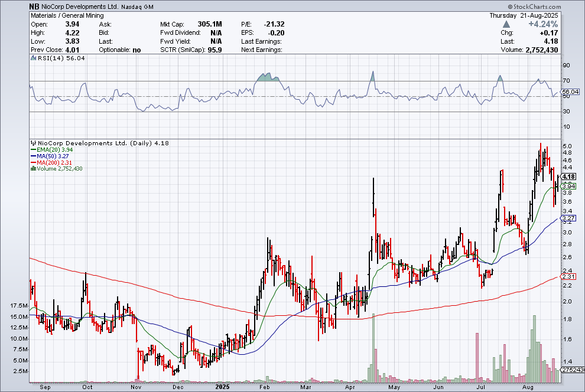Click the Sep month label on the time axis
This screenshot has width=585, height=392.
(45, 387)
